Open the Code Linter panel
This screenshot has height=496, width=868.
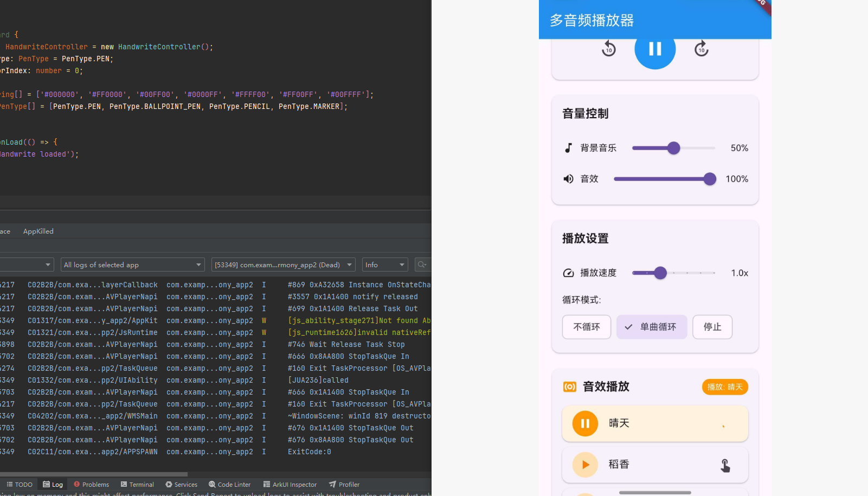tap(229, 484)
